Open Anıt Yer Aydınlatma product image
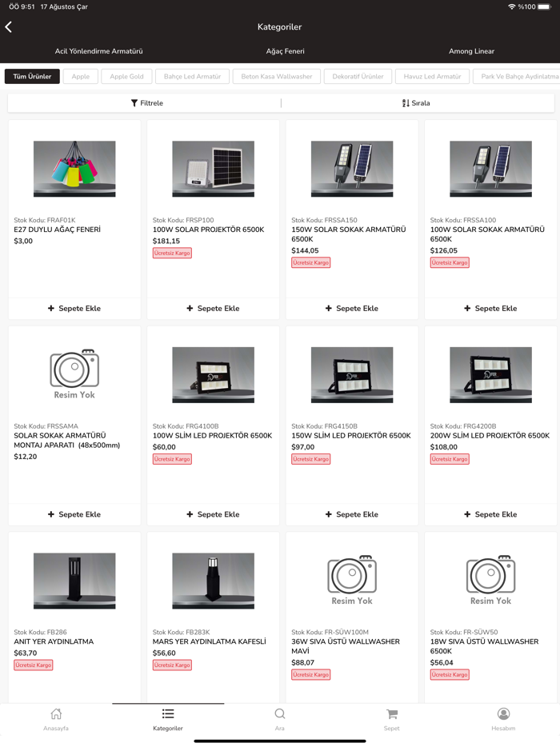 (74, 581)
